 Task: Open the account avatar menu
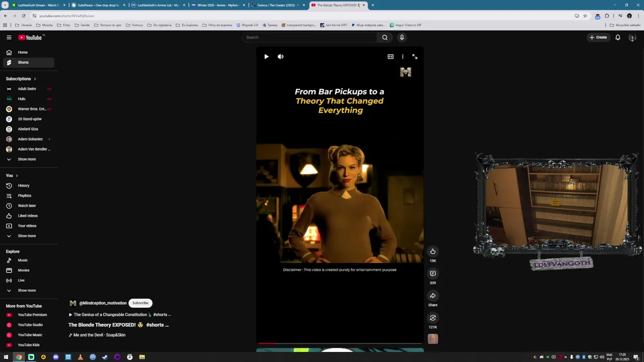[x=632, y=38]
